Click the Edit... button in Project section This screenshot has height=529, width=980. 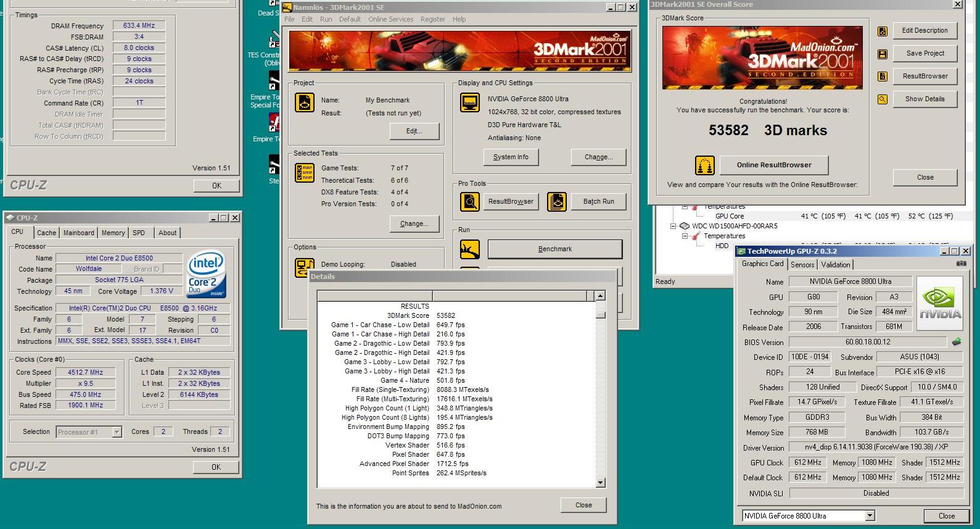click(414, 131)
